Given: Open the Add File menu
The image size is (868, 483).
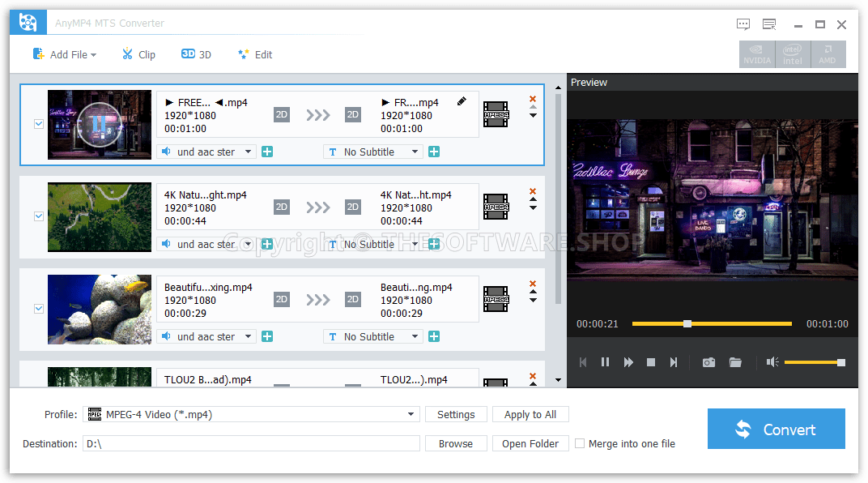Looking at the screenshot, I should 65,54.
